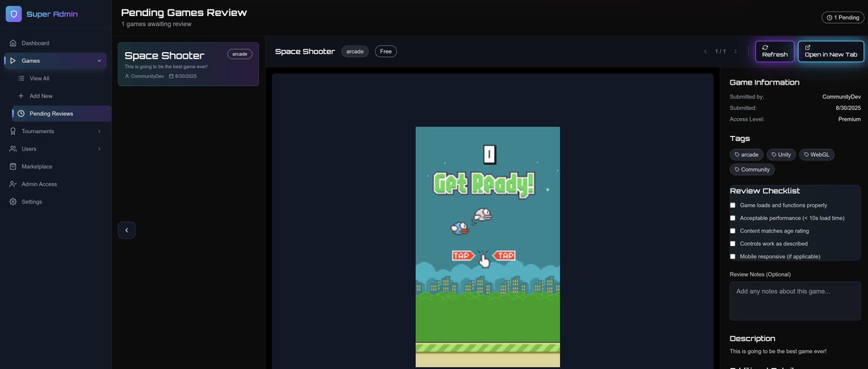Click the Users people icon
The width and height of the screenshot is (868, 369).
(13, 149)
